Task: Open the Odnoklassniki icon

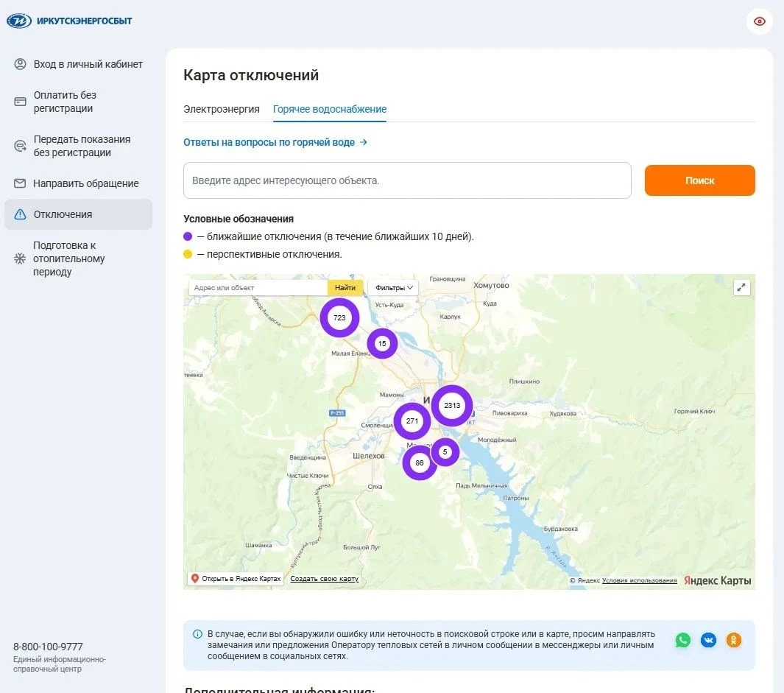Action: (x=733, y=640)
